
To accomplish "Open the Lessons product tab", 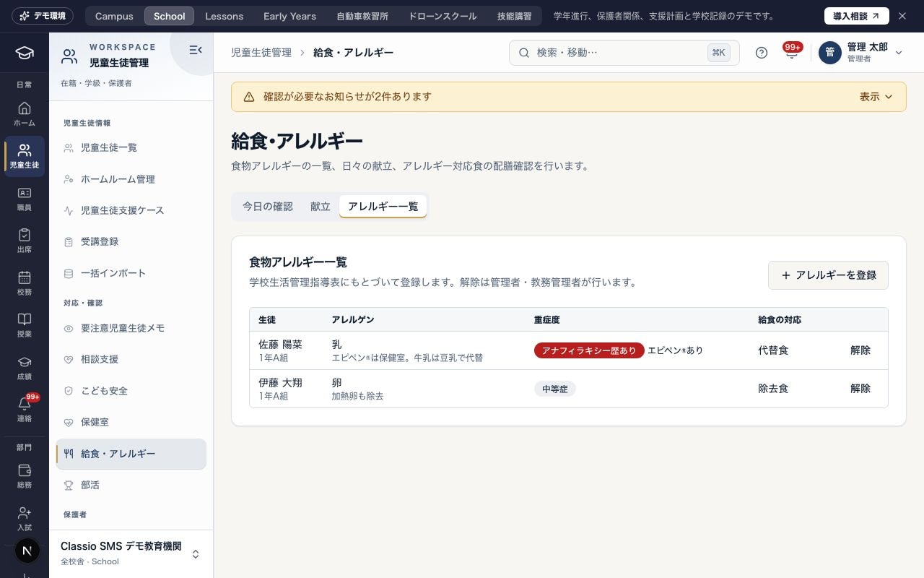I will (224, 16).
